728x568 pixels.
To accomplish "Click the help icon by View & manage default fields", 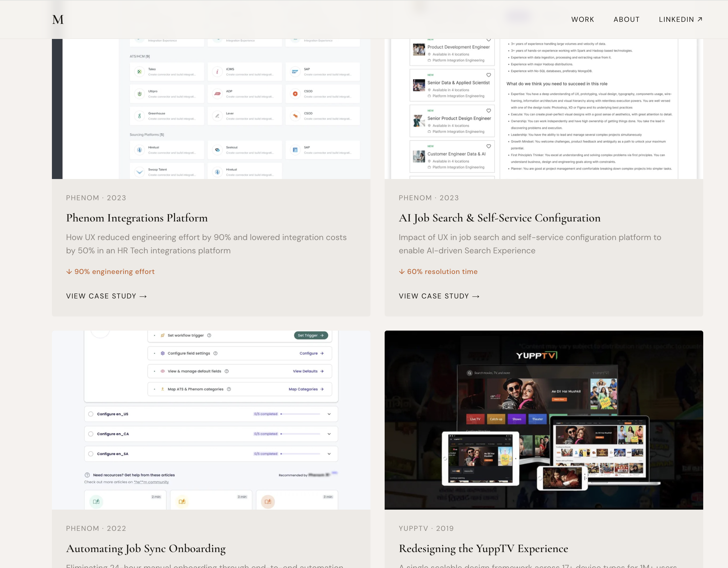I will click(x=227, y=371).
